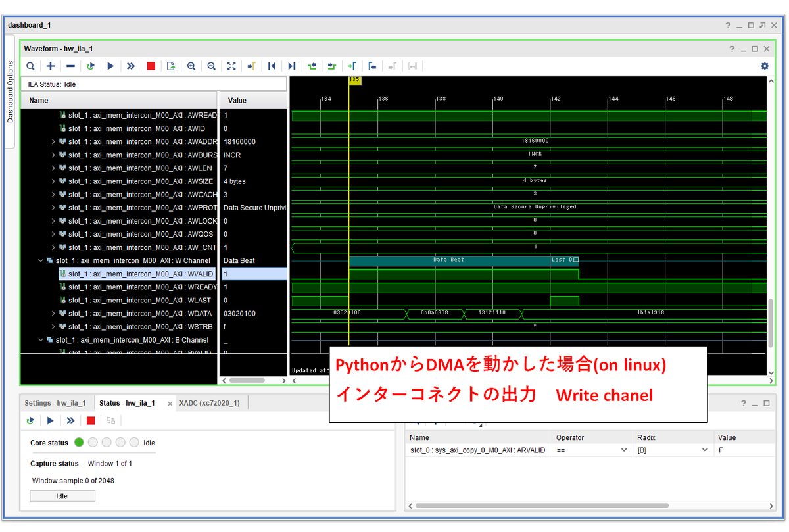
Task: Switch to Settings - hw_ila_1 tab
Action: (x=57, y=403)
